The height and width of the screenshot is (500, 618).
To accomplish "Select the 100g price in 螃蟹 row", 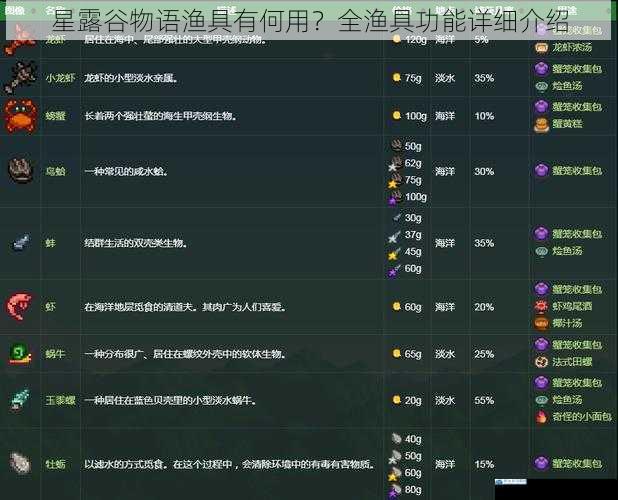I will pos(416,116).
